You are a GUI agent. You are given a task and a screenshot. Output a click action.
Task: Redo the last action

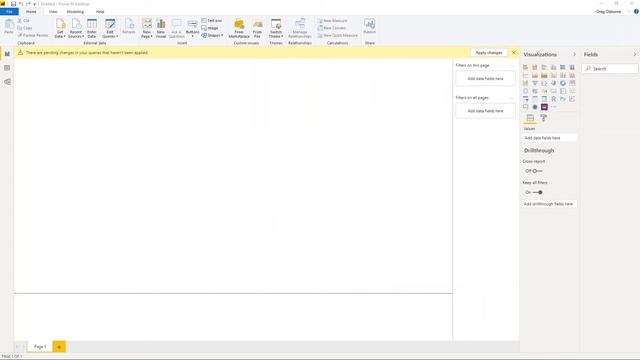(x=28, y=4)
